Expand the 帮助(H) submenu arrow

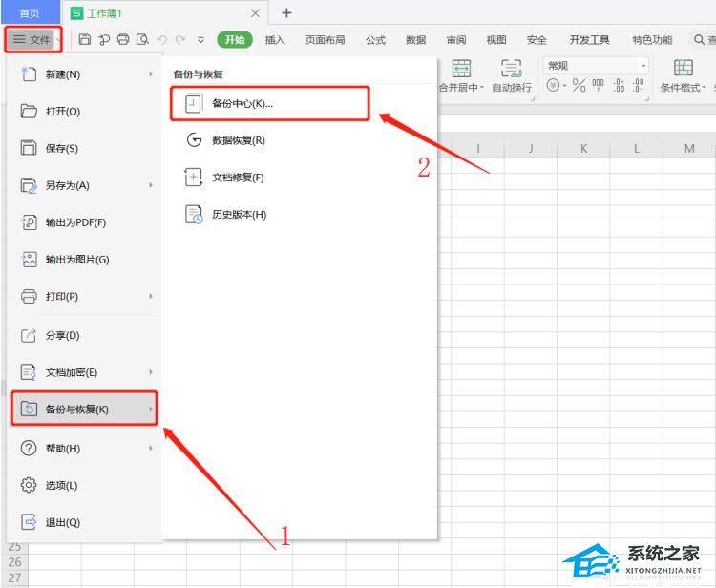[x=150, y=448]
